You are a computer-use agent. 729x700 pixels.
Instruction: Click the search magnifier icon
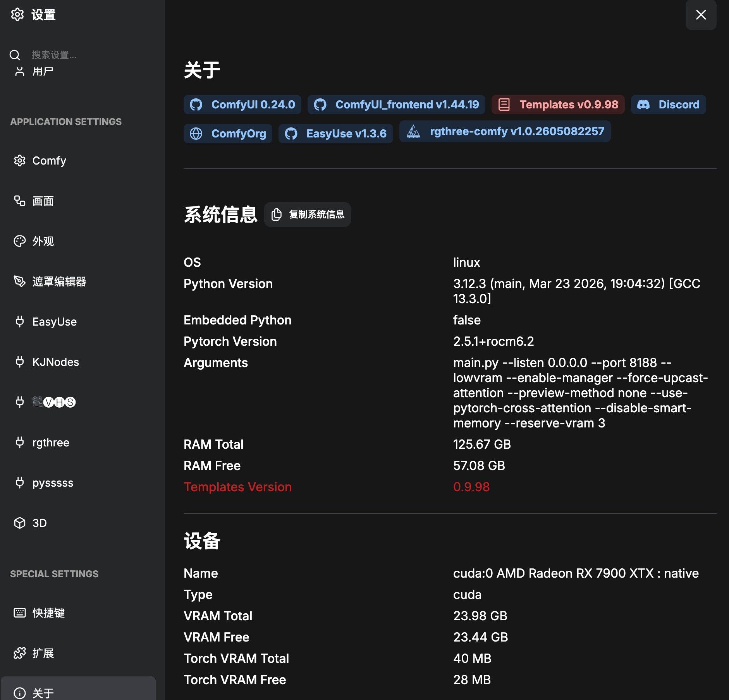(15, 55)
